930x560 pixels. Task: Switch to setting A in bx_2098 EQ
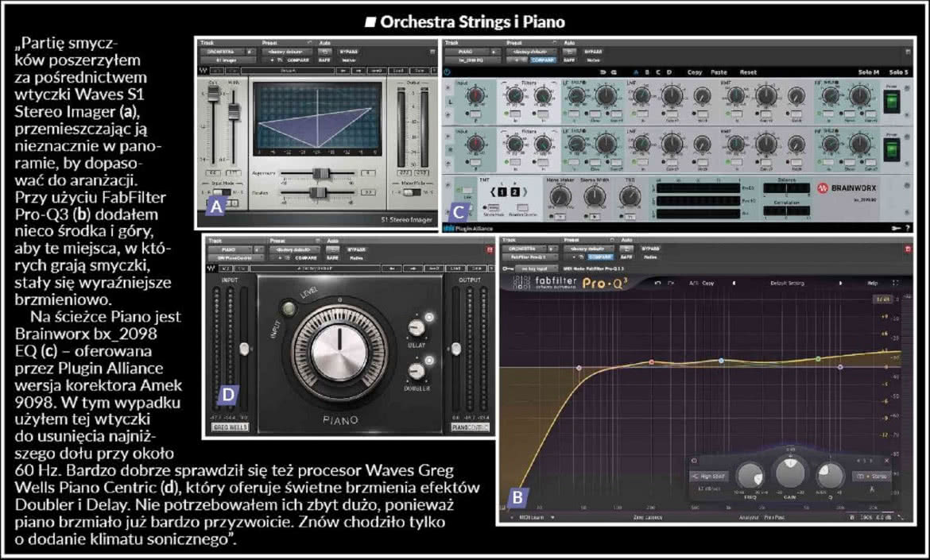(x=637, y=72)
